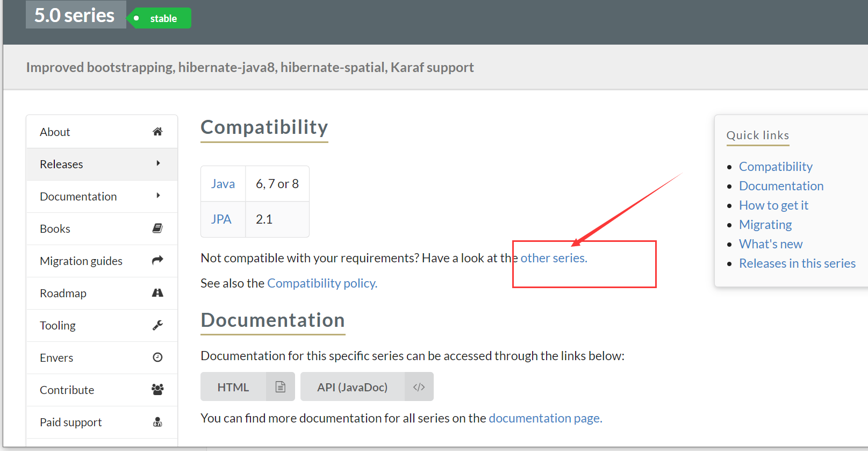The height and width of the screenshot is (451, 868).
Task: Open Paid support in the sidebar
Action: coord(102,422)
